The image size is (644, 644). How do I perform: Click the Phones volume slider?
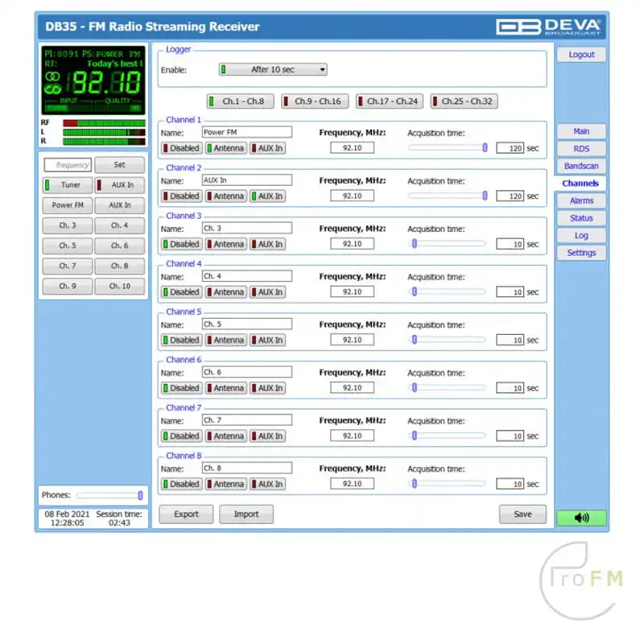click(109, 495)
